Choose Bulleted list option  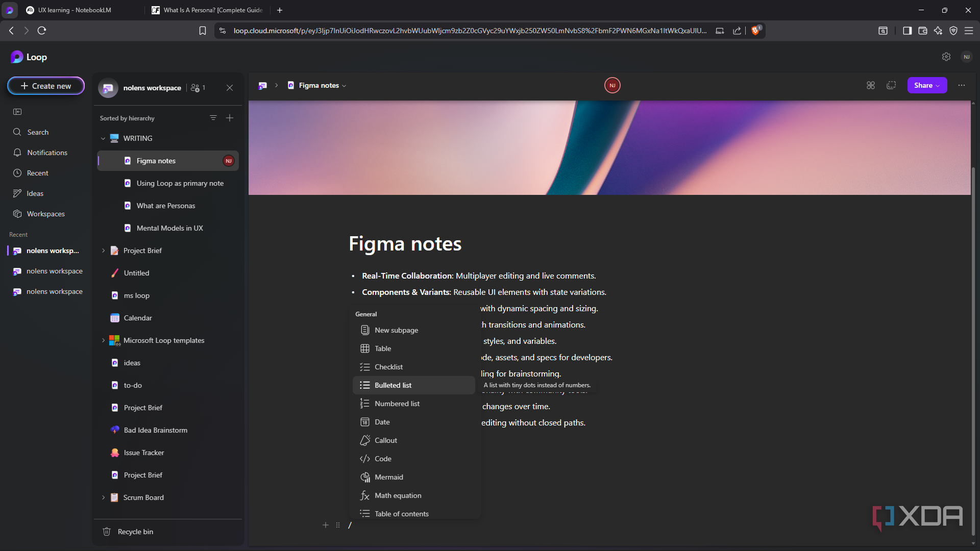[x=414, y=385]
